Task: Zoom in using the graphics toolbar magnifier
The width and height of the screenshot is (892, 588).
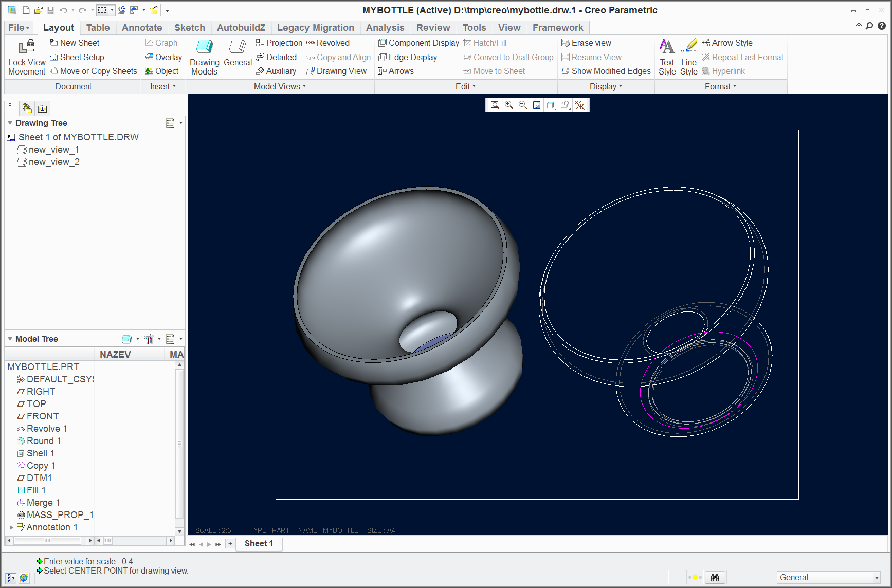Action: 509,105
